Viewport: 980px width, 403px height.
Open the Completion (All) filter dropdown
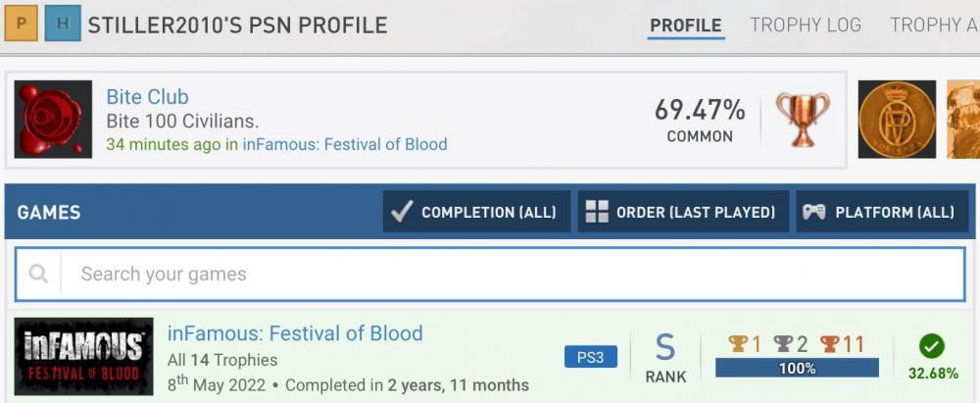click(x=476, y=212)
